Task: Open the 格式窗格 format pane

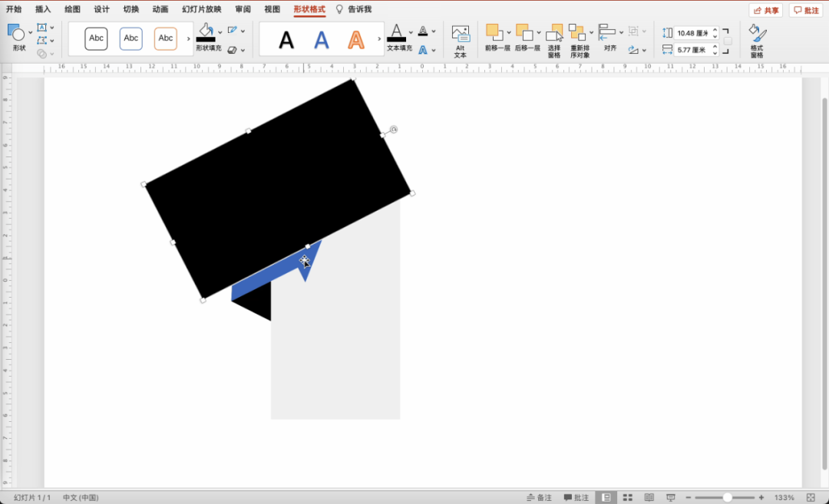Action: 757,41
